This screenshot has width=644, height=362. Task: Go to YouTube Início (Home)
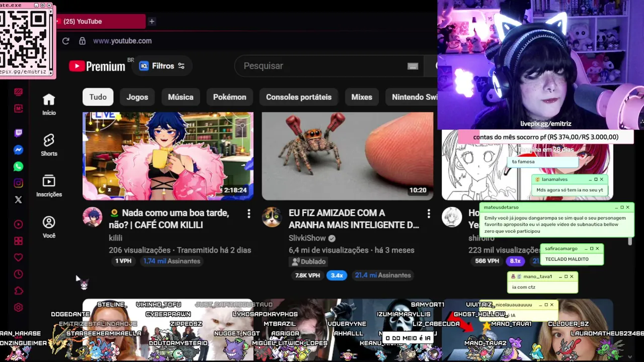tap(49, 105)
